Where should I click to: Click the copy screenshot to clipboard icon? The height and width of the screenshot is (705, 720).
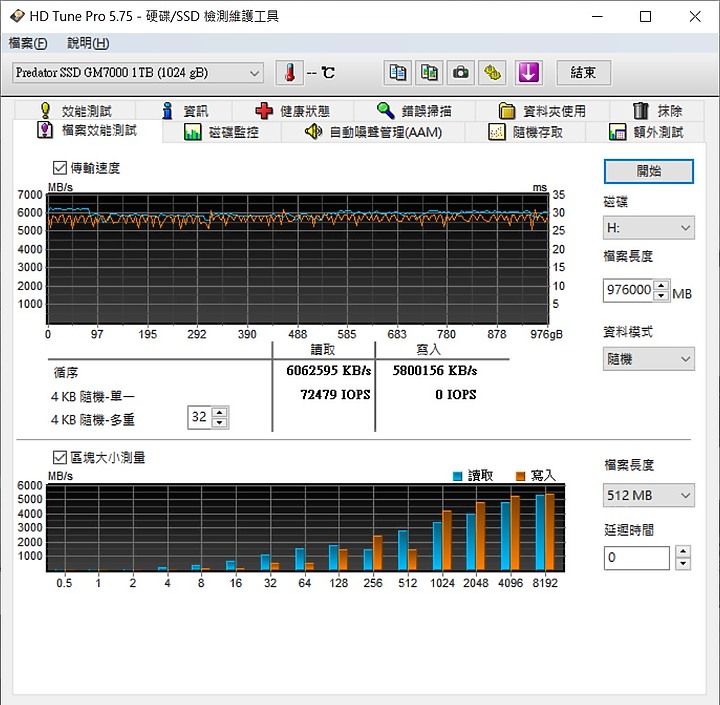coord(429,73)
